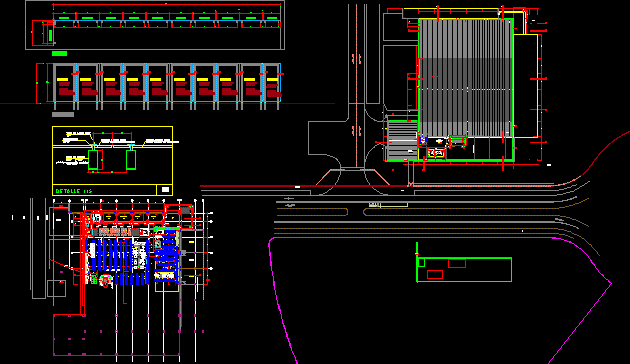630x364 pixels.
Task: Click the magenta boundary corner at the far right
Action: coord(611,284)
